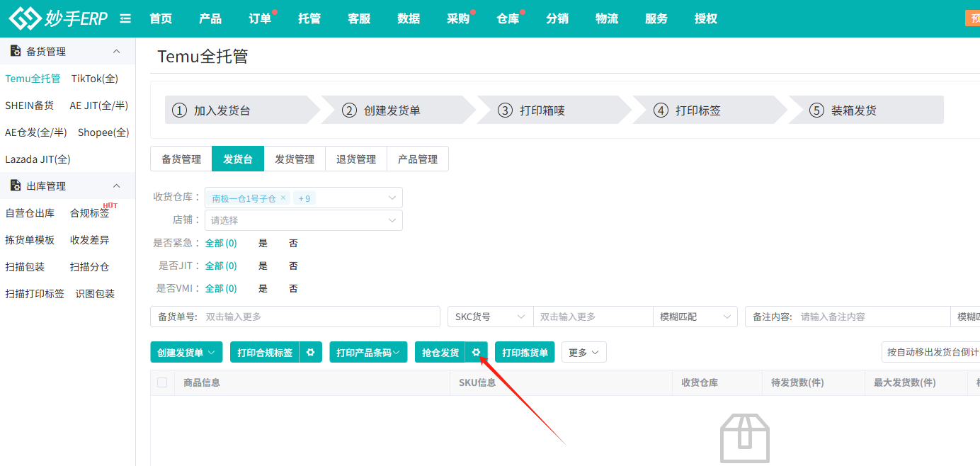Select 否 for 是否JIT filter

(x=293, y=266)
